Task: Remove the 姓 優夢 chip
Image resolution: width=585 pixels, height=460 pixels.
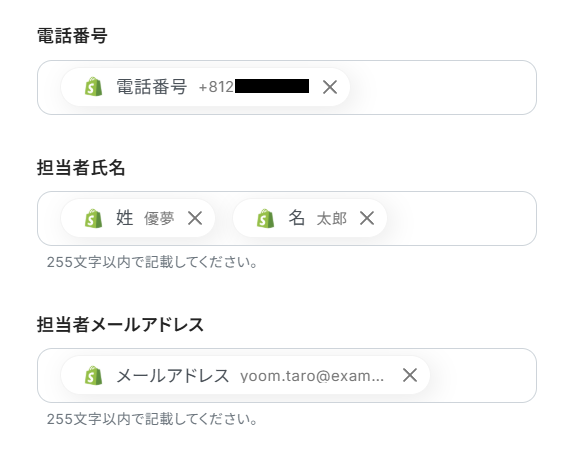Action: click(x=195, y=218)
